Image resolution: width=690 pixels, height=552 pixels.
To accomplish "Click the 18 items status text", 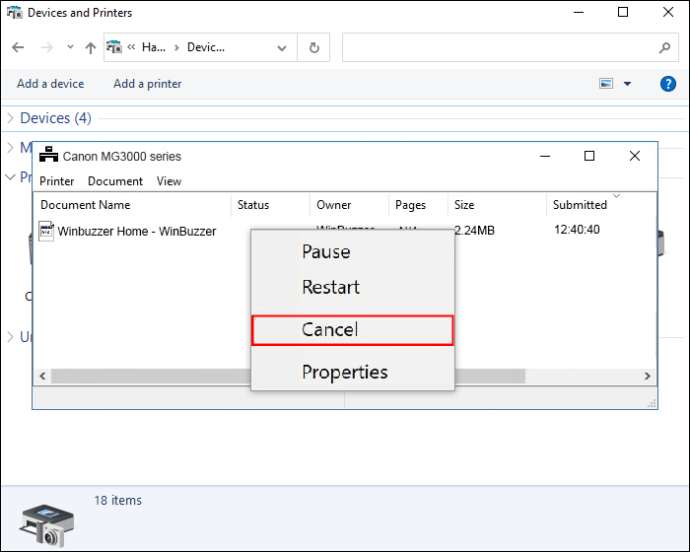I will click(118, 500).
